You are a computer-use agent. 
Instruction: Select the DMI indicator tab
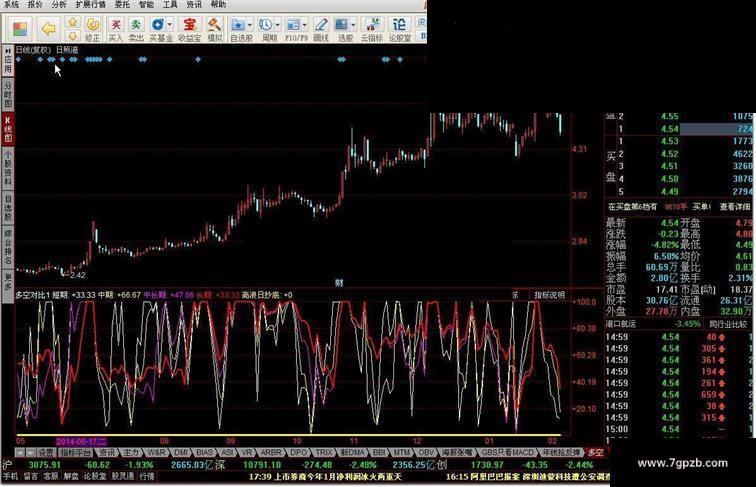click(181, 453)
